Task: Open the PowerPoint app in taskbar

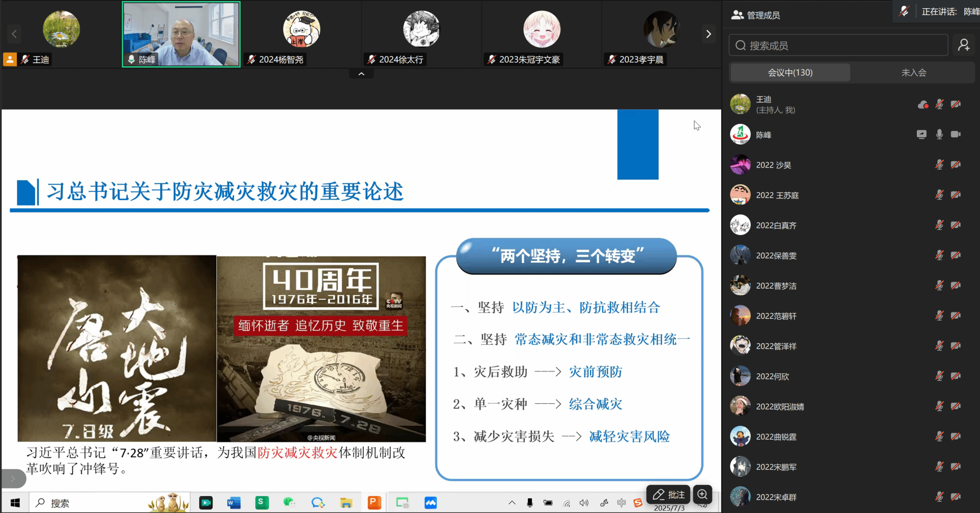Action: click(374, 502)
